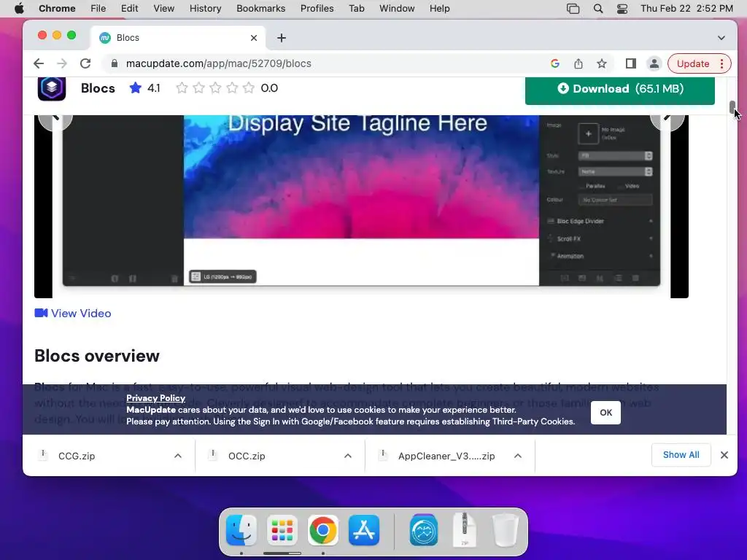Share this page via share icon
Screen dimensions: 747x560
[578, 63]
